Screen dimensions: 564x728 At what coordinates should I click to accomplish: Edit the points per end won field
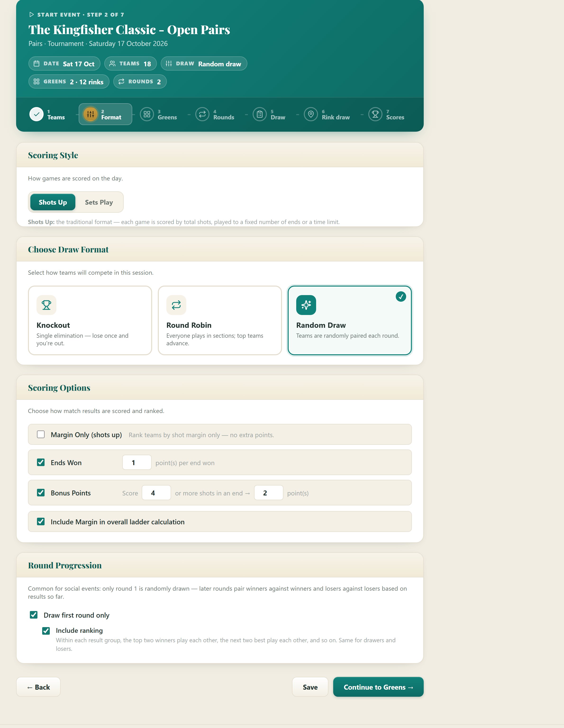coord(137,463)
